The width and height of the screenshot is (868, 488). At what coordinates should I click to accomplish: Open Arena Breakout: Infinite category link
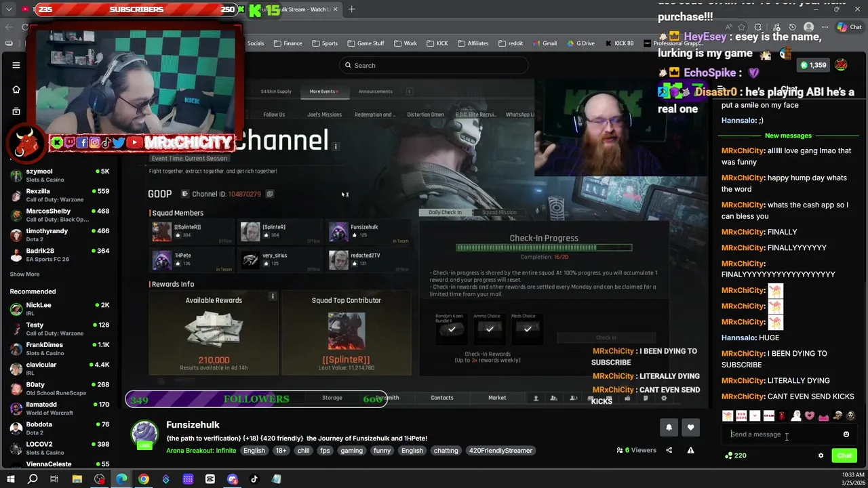201,450
